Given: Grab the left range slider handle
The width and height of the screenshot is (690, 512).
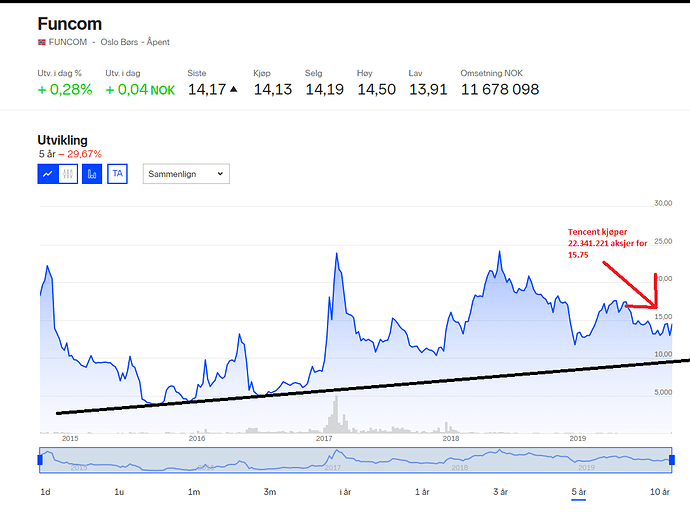Looking at the screenshot, I should tap(40, 460).
